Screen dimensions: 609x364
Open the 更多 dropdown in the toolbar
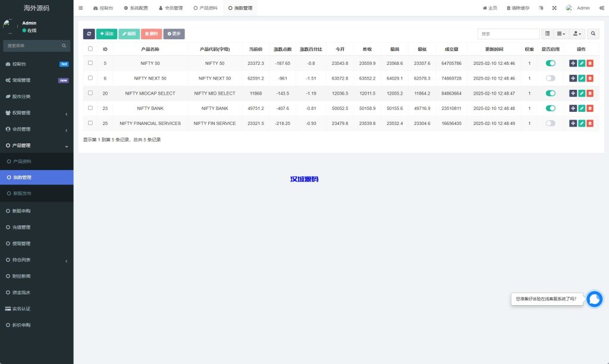[x=172, y=34]
